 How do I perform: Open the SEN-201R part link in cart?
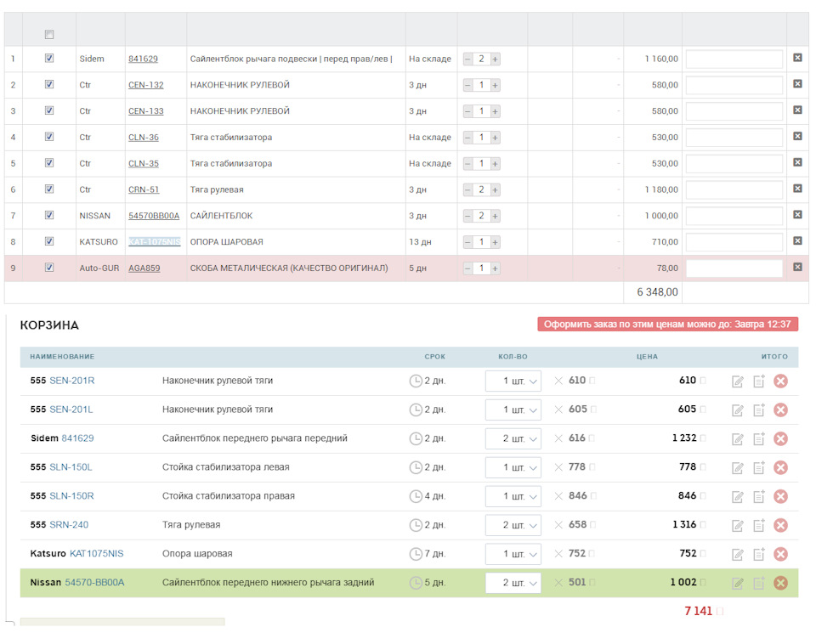point(71,381)
